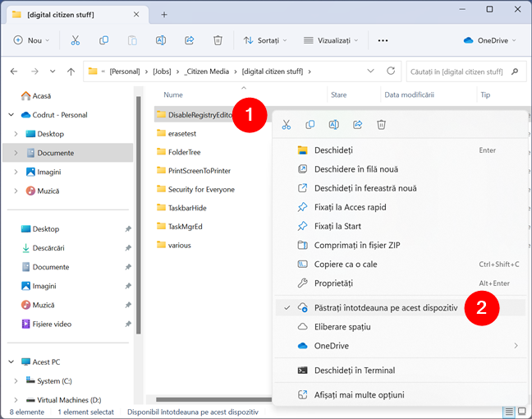Sort by the Data modificării column header

pyautogui.click(x=409, y=94)
